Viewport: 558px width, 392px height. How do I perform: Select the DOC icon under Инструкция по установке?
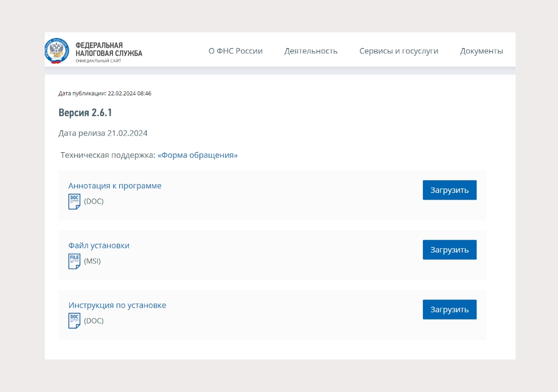[74, 321]
